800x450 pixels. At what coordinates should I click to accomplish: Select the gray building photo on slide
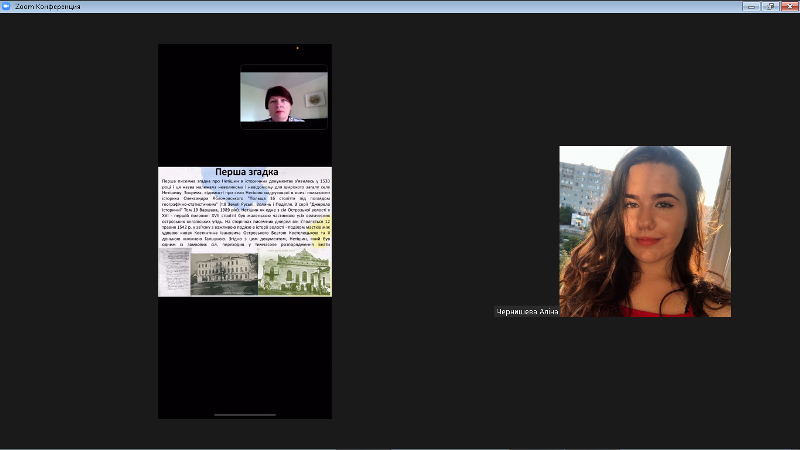pos(224,274)
